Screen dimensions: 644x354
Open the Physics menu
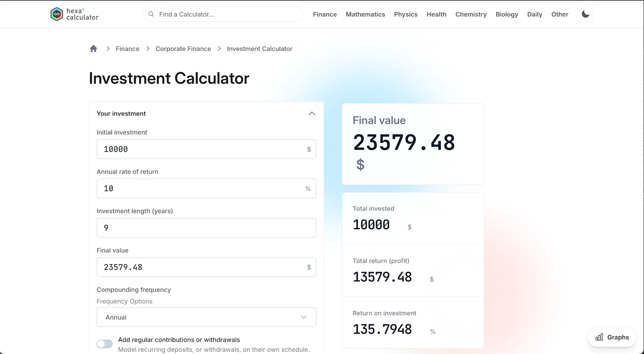coord(406,14)
